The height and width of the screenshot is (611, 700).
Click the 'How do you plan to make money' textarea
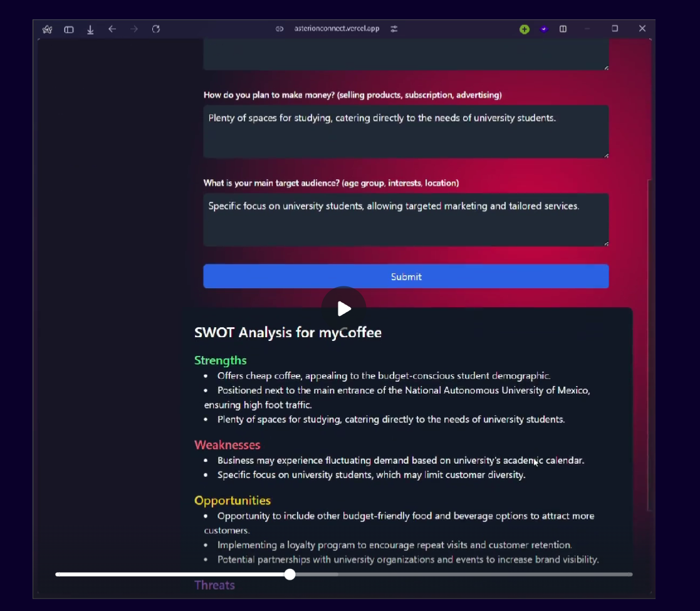point(406,132)
